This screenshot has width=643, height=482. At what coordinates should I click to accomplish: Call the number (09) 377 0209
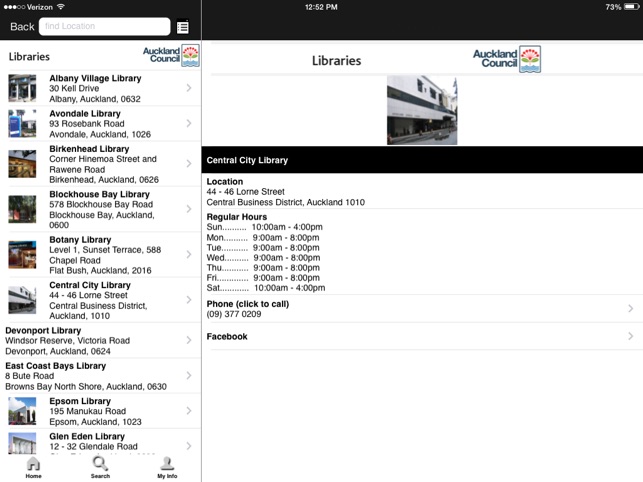(234, 314)
